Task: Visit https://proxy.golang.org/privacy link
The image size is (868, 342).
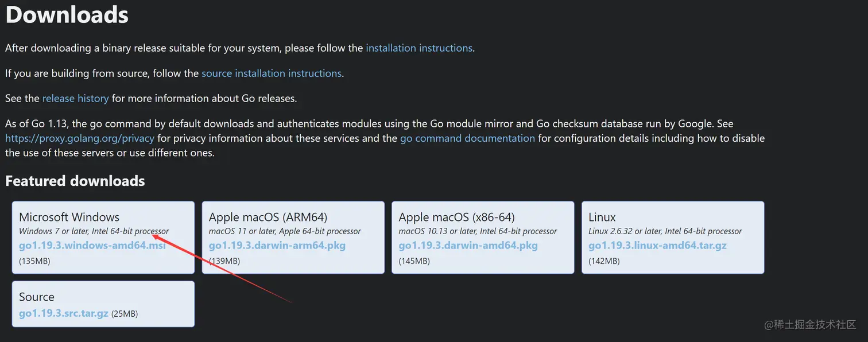Action: click(80, 138)
